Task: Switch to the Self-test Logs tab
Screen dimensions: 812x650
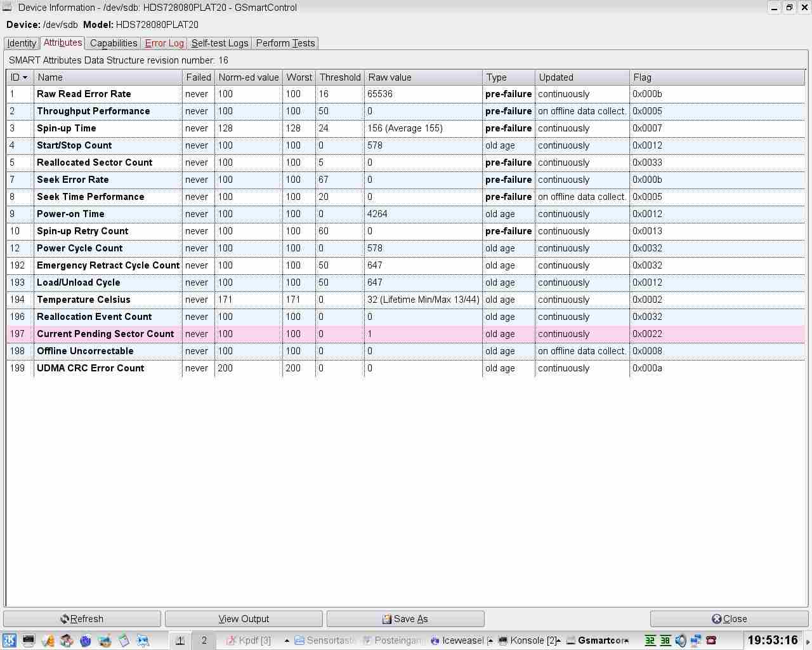Action: point(219,43)
